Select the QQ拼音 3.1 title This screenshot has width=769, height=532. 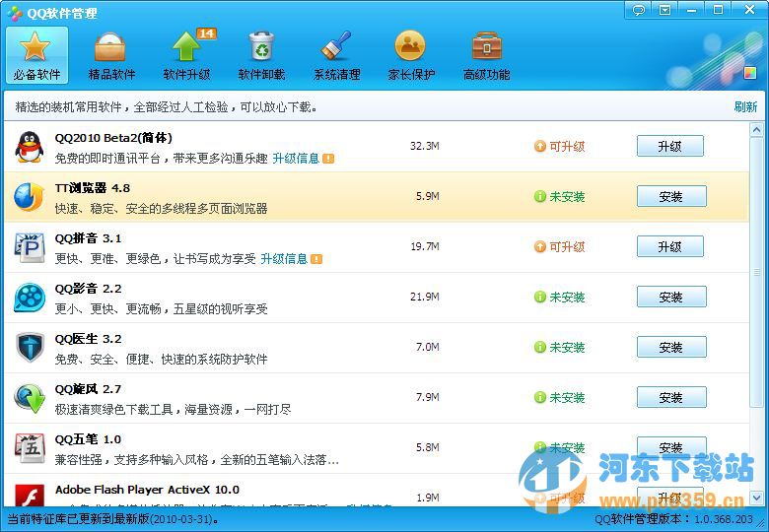click(88, 238)
